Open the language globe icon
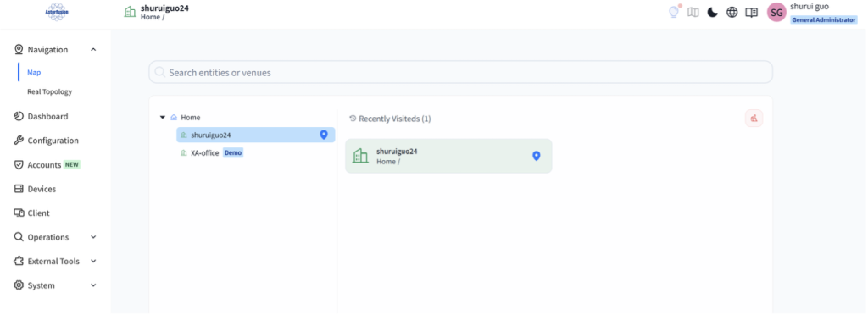Screen dimensions: 868x315 (x=732, y=12)
